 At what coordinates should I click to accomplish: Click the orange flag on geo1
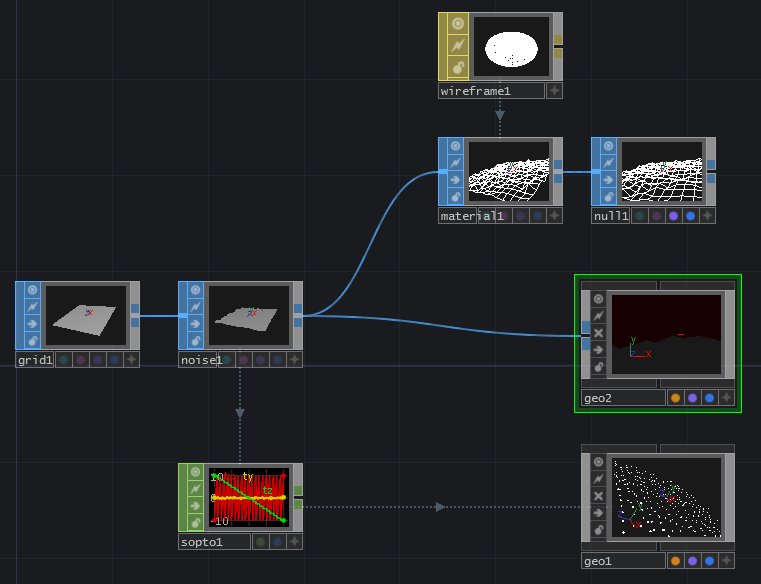click(x=675, y=562)
